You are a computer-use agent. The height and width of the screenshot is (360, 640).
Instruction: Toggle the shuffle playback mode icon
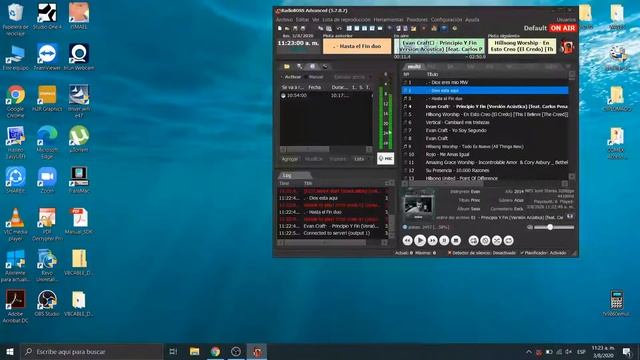(497, 241)
